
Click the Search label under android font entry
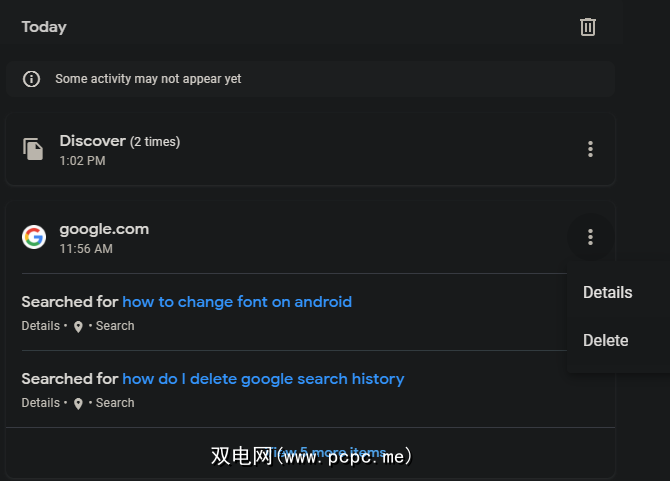[x=115, y=326]
